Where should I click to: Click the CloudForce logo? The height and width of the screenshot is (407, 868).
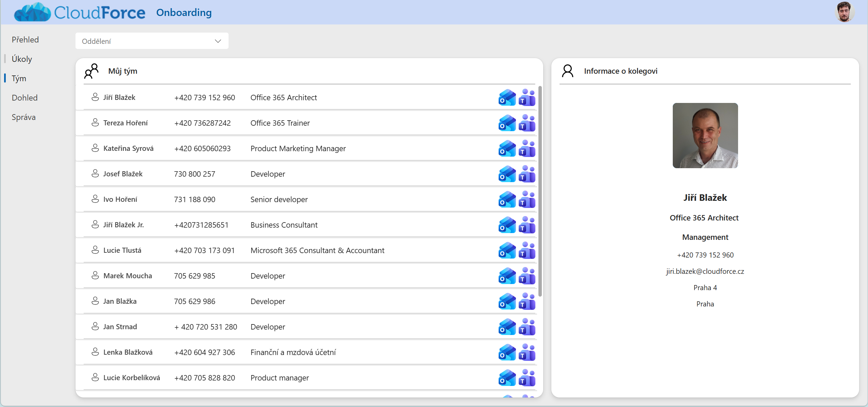point(80,12)
